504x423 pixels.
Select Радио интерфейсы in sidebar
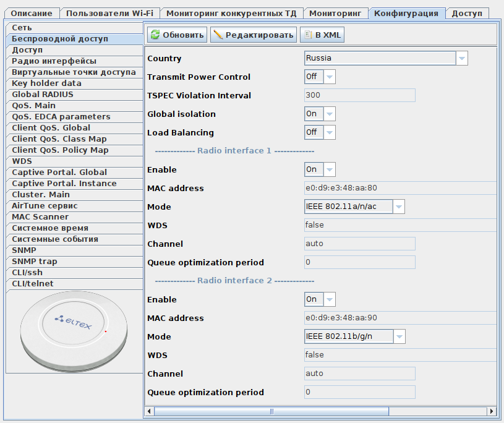click(x=75, y=61)
